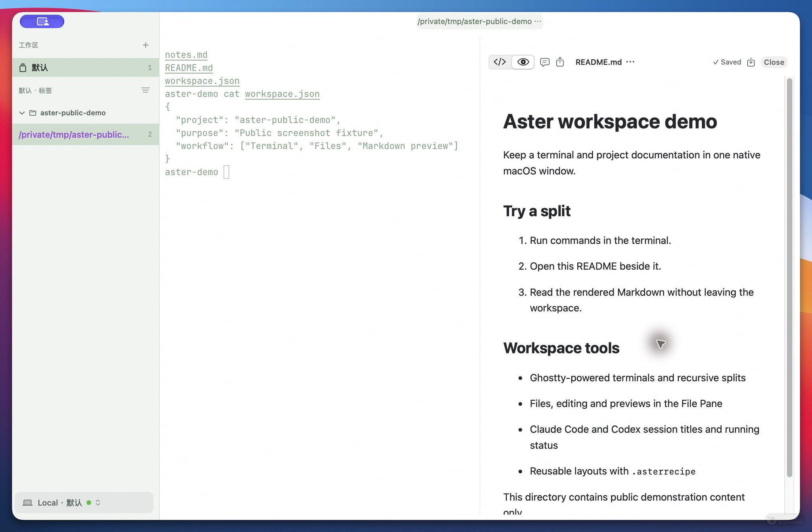Screen dimensions: 812x532
Task: Click the Workspace tools heading
Action: pos(561,348)
